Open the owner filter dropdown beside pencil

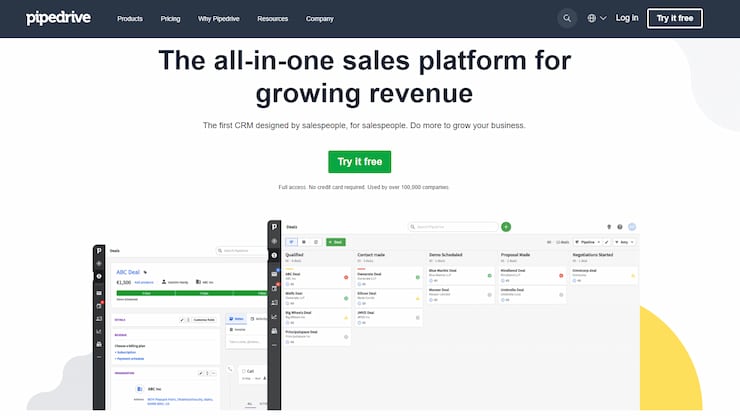pos(624,242)
